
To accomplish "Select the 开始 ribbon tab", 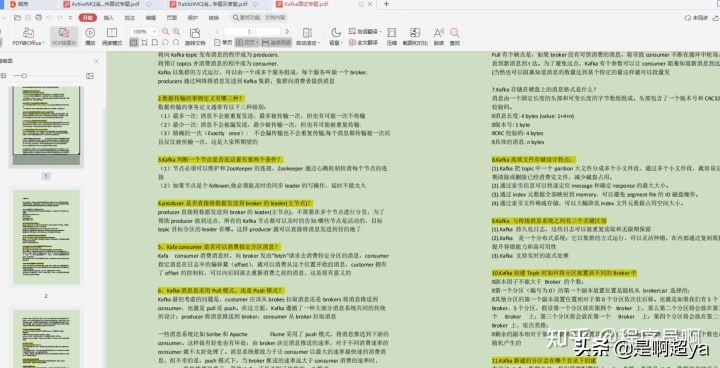I will pyautogui.click(x=88, y=18).
